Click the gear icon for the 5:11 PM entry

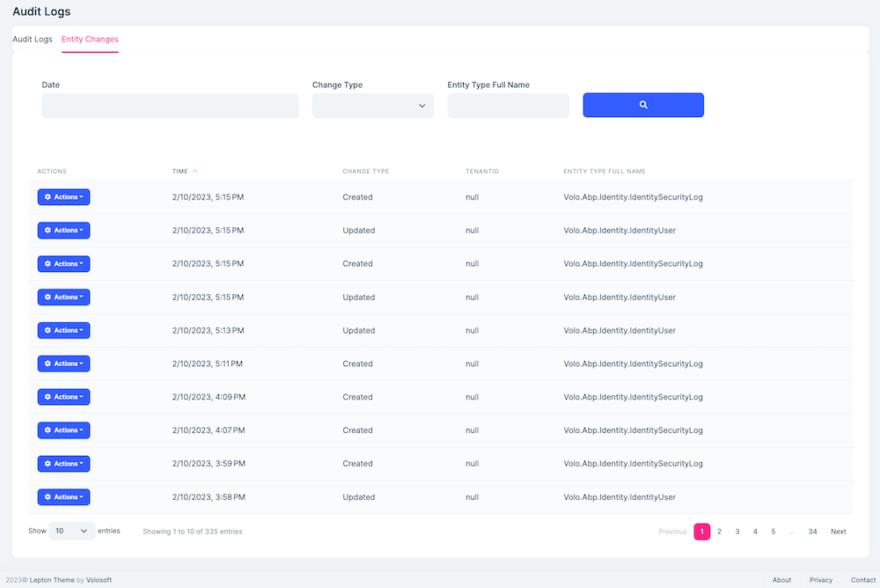click(x=48, y=363)
